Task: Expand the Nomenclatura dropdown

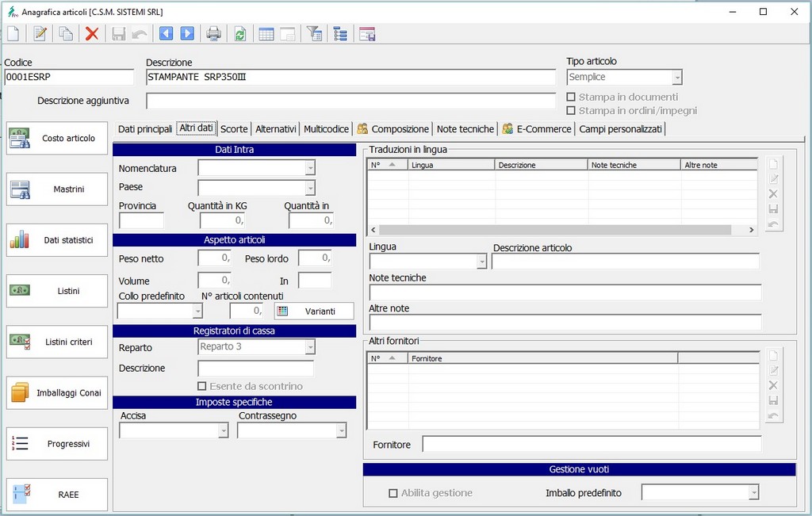Action: [x=310, y=168]
